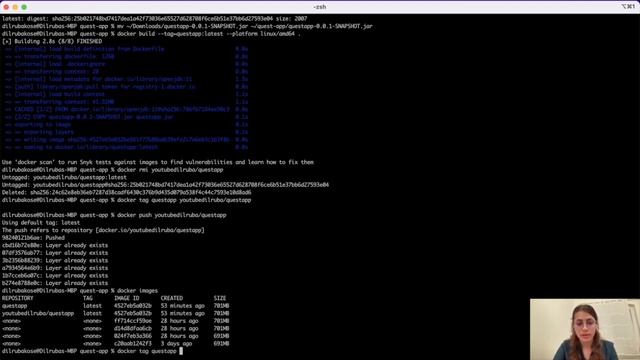The height and width of the screenshot is (360, 640).
Task: Click layer '07df3576ab77' already exists line
Action: tap(55, 253)
